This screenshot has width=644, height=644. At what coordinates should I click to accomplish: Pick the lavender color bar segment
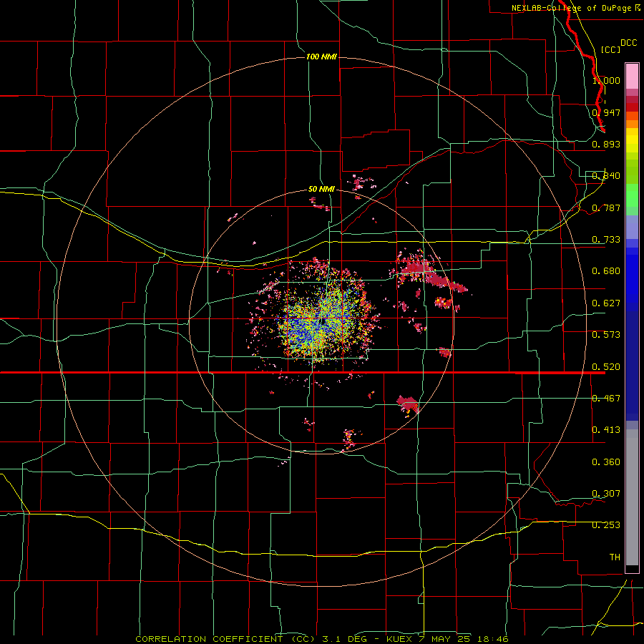[x=632, y=228]
